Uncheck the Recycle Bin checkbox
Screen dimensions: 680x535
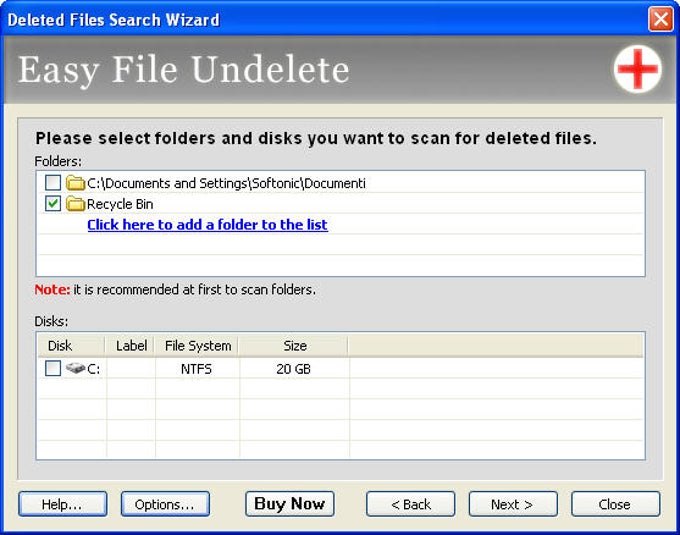53,203
